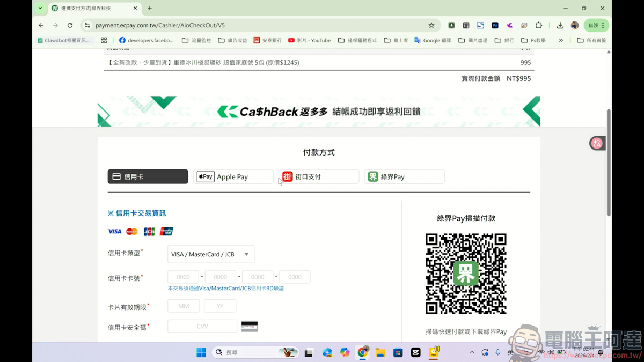Open the 搖桿驅動程式 bookmark folder
Viewport: 644px width, 362px height.
pos(357,40)
